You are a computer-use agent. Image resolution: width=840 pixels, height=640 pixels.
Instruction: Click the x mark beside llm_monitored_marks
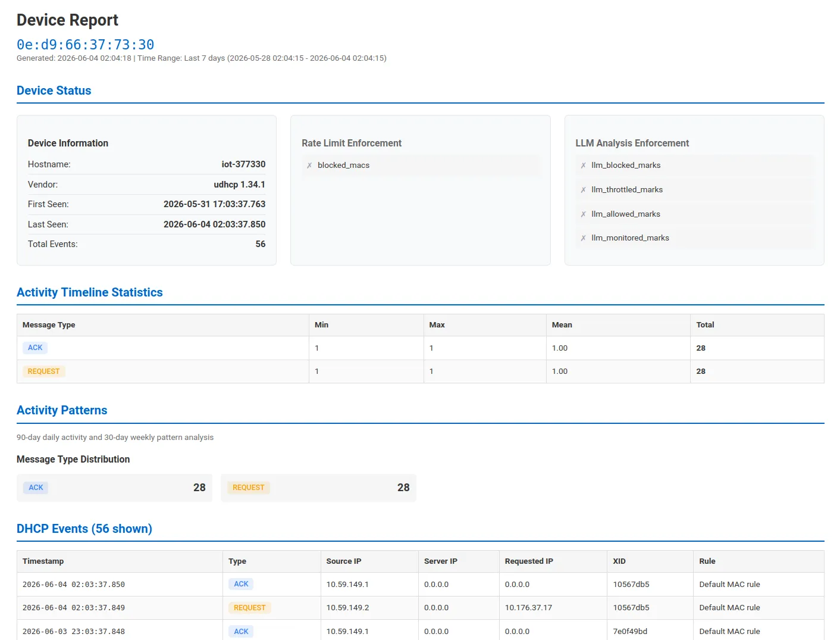click(584, 238)
